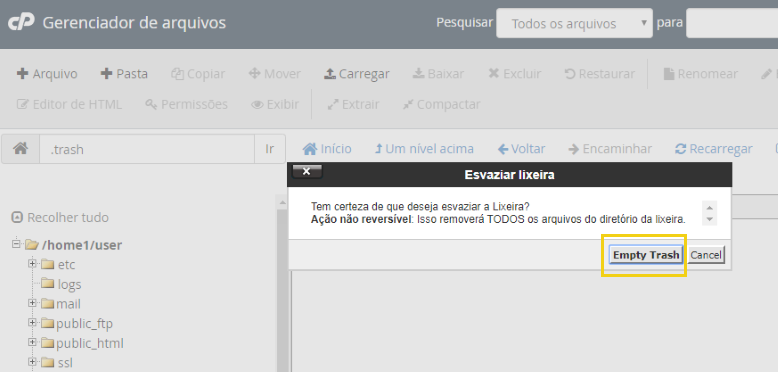Click dialog message scroll up arrow
Image resolution: width=778 pixels, height=372 pixels.
pos(710,207)
